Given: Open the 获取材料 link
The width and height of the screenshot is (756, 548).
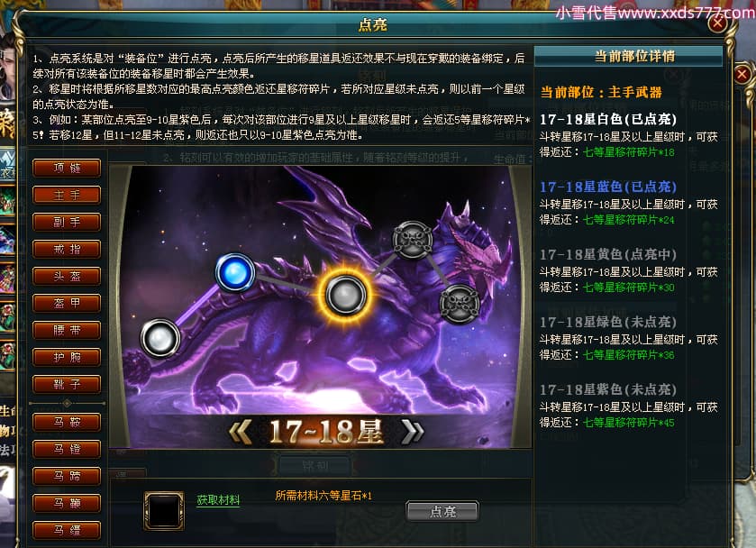Looking at the screenshot, I should tap(218, 499).
